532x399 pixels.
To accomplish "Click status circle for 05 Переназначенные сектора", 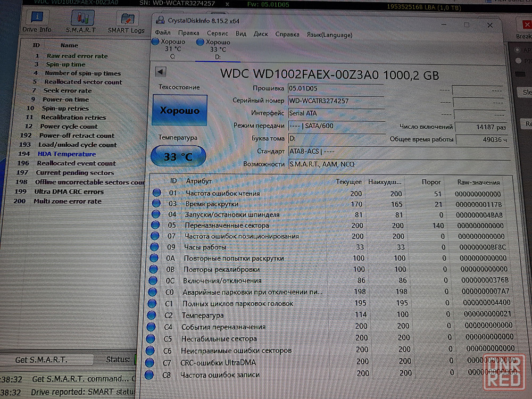I will (x=155, y=225).
